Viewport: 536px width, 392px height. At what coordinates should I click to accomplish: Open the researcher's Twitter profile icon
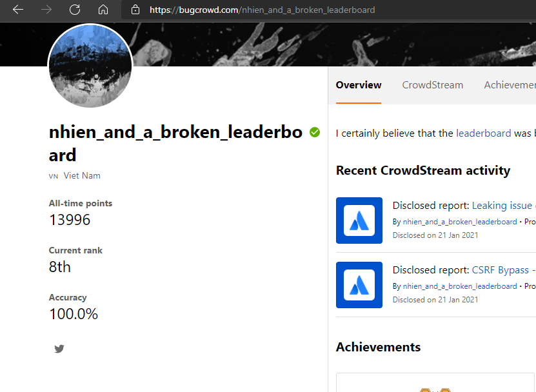click(x=59, y=349)
